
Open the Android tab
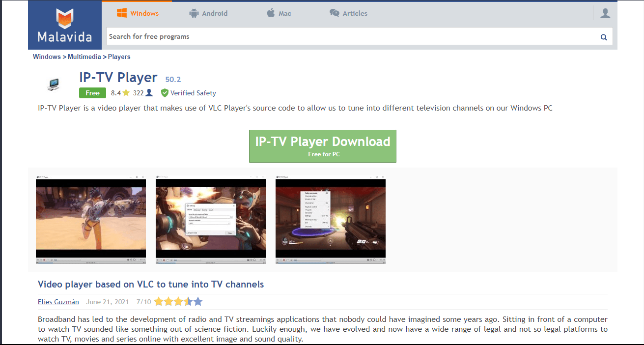(x=208, y=13)
